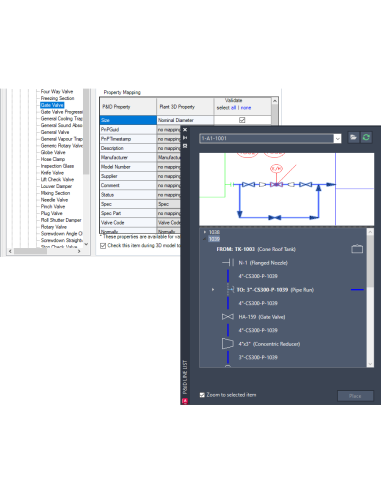Viewport: 381px width, 492px height.
Task: Close the P&ID Line List palette
Action: (x=185, y=130)
